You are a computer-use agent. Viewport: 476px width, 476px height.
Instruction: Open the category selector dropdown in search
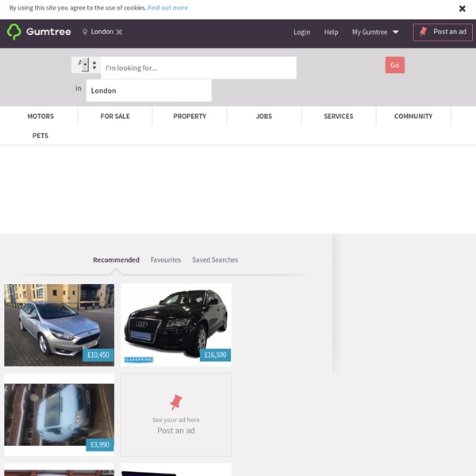[80, 65]
